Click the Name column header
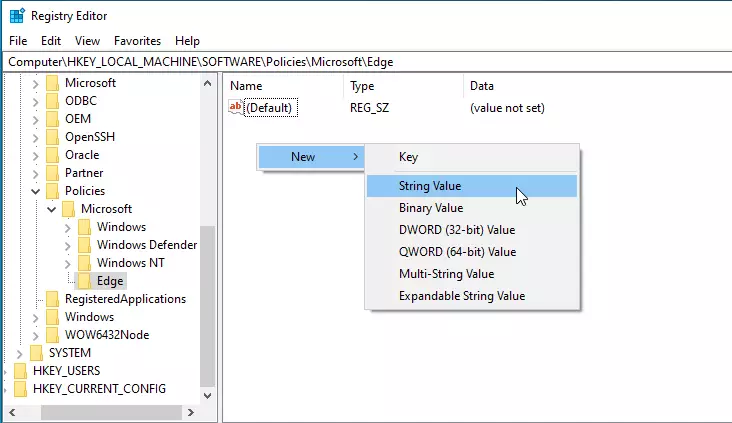Viewport: 732px width, 423px height. [x=284, y=86]
